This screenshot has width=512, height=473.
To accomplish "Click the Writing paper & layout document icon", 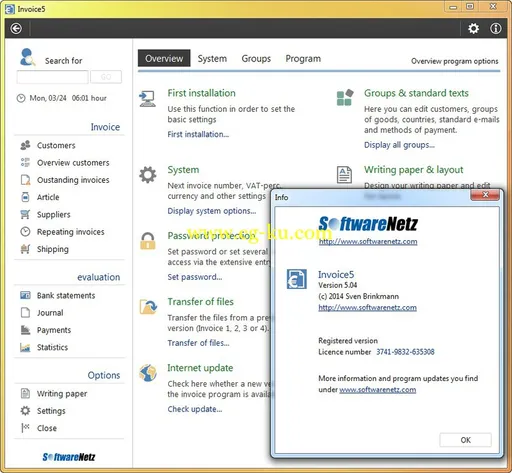I will (x=344, y=175).
